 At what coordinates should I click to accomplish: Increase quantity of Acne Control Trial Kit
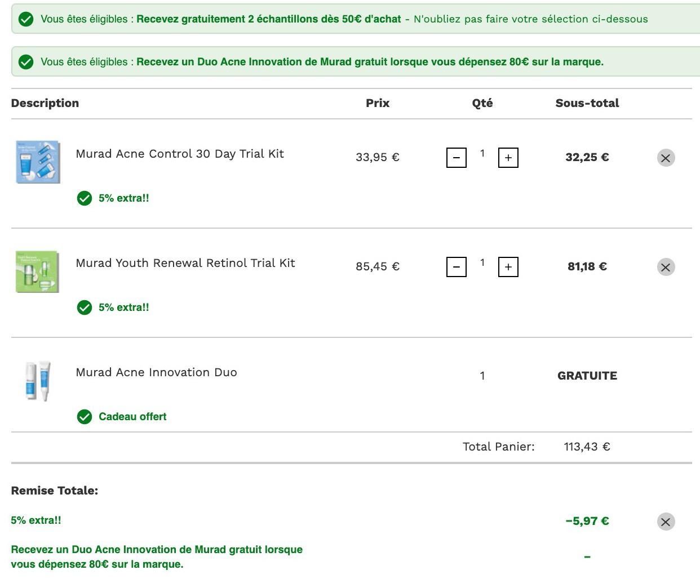(x=508, y=158)
